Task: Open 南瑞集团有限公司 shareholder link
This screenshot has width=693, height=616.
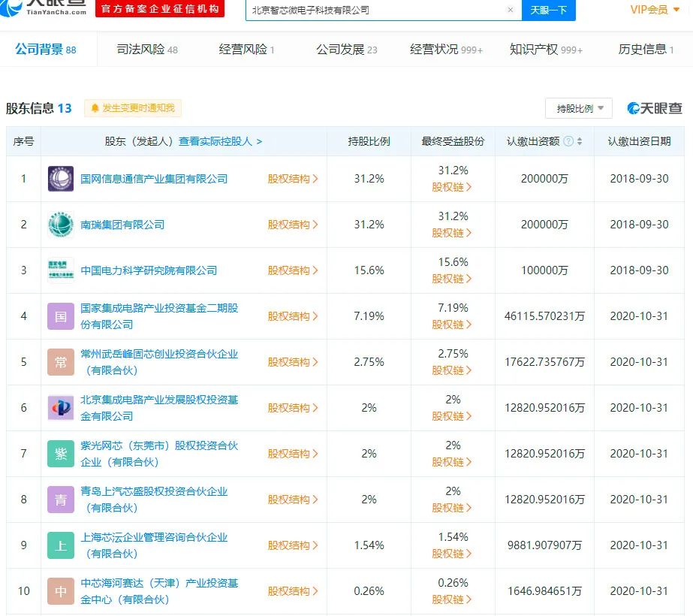Action: coord(122,225)
